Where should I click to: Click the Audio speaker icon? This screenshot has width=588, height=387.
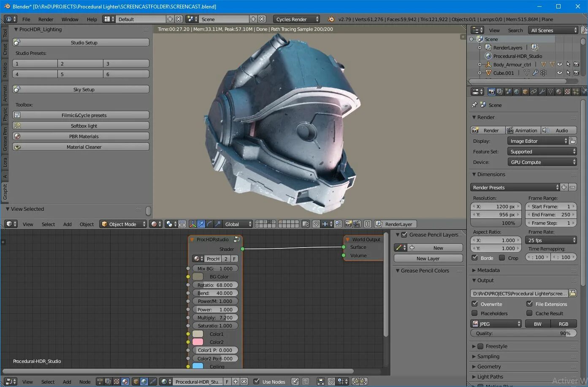[545, 131]
